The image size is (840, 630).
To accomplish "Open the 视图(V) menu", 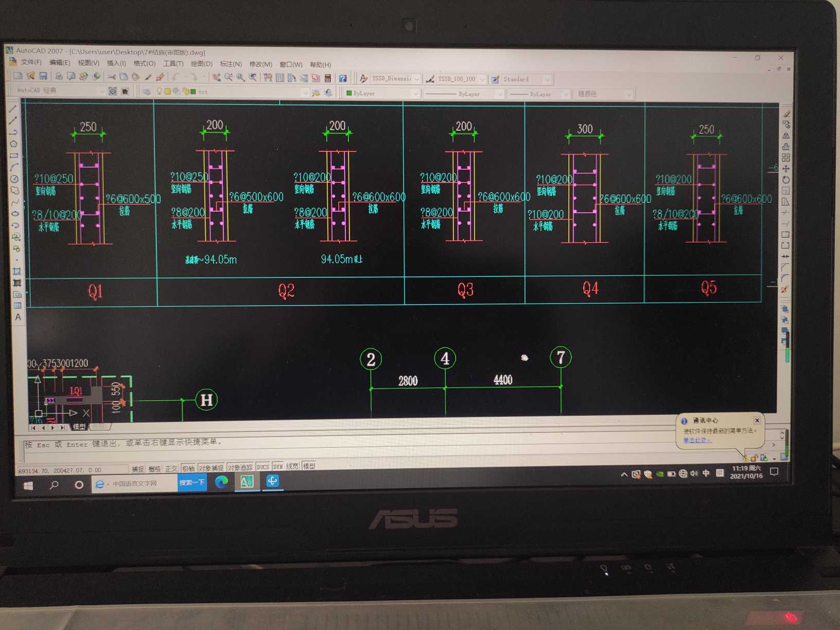I will pos(89,63).
